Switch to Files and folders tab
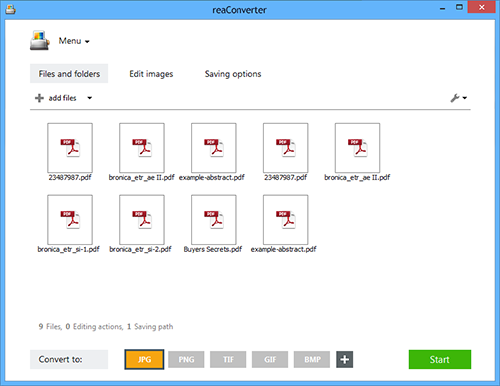 tap(69, 74)
